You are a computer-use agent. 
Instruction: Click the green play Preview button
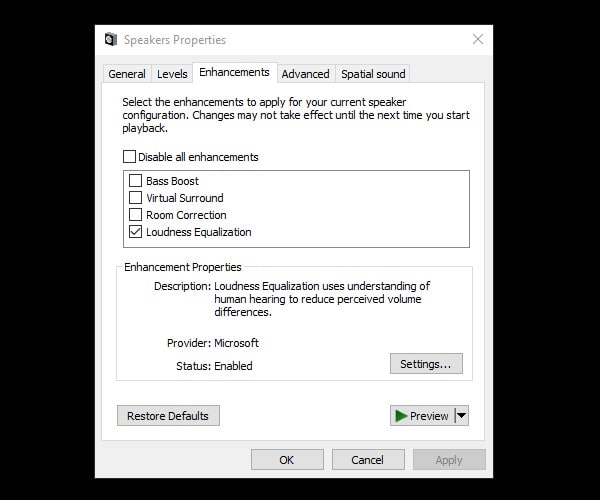click(421, 416)
